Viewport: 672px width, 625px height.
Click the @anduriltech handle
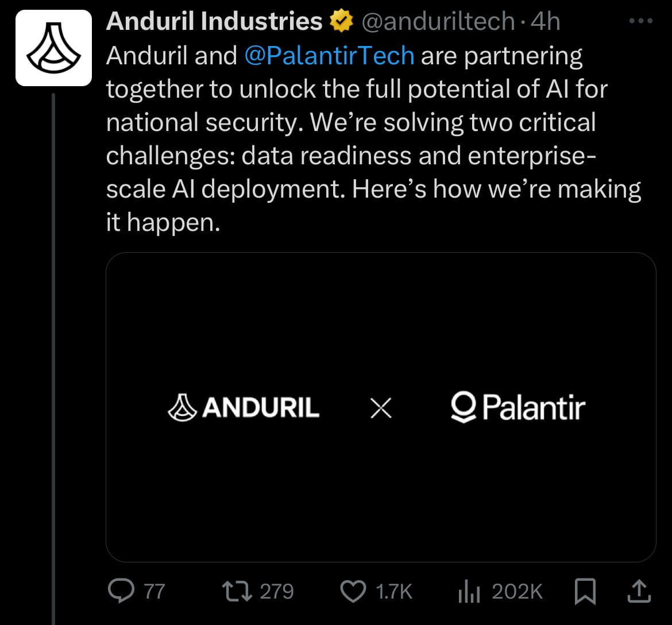coord(438,21)
